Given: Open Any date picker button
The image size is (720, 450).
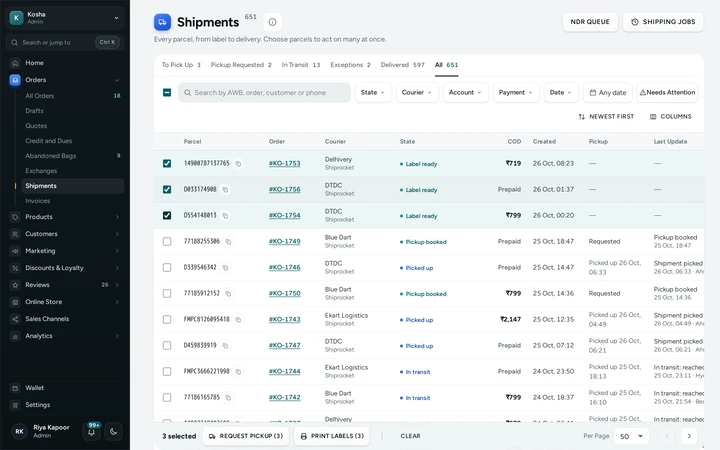Looking at the screenshot, I should pos(608,93).
